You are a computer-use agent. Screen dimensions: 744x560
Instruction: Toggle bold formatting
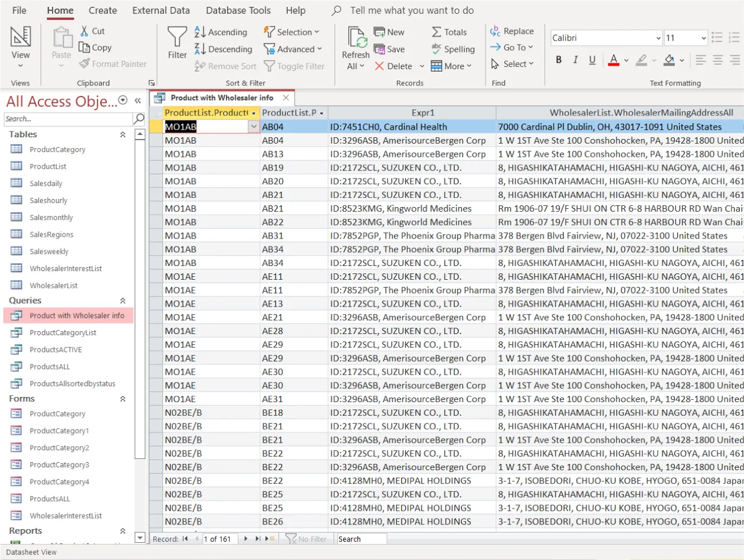point(558,59)
